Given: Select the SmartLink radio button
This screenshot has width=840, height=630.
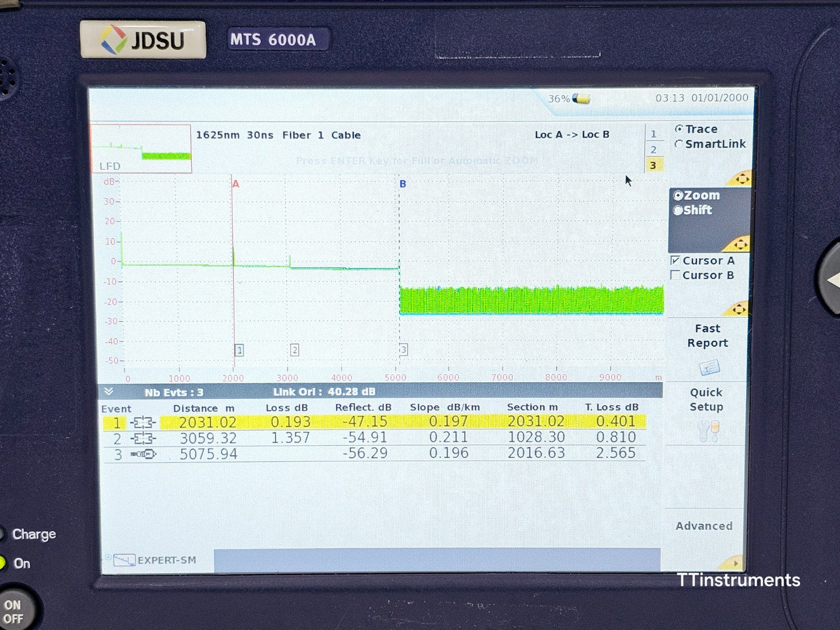Looking at the screenshot, I should 680,144.
